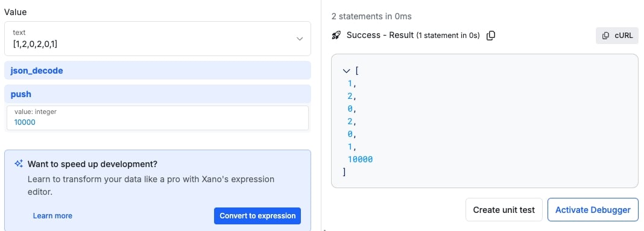
Task: Open the text value type dropdown chevron
Action: coord(300,39)
